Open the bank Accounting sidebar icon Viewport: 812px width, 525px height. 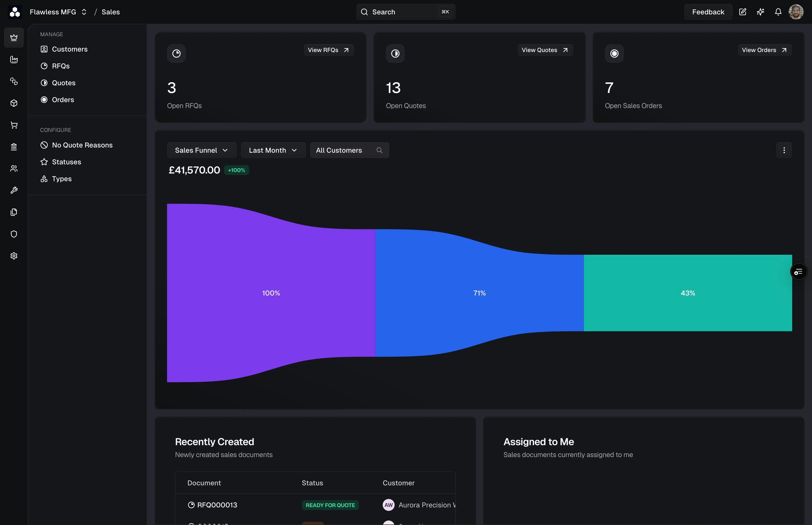point(14,147)
